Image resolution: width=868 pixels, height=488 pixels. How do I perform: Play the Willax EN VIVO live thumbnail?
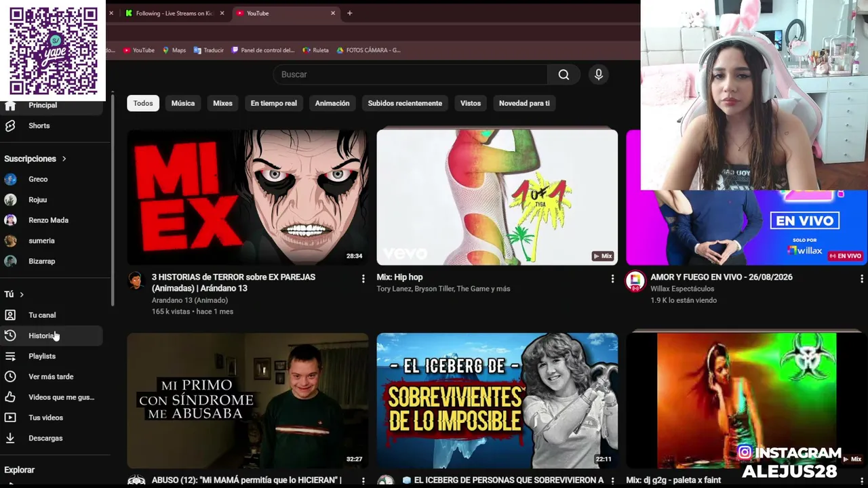point(747,227)
